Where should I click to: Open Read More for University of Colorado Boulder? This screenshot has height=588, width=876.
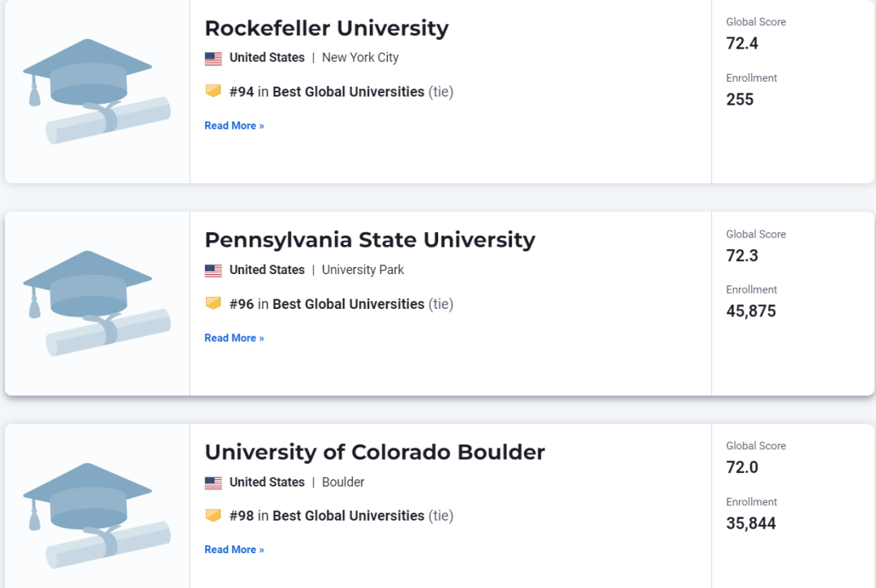pos(234,549)
